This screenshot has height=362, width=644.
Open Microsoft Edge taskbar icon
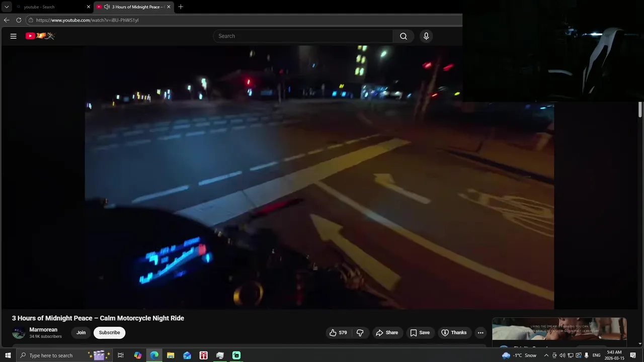154,355
